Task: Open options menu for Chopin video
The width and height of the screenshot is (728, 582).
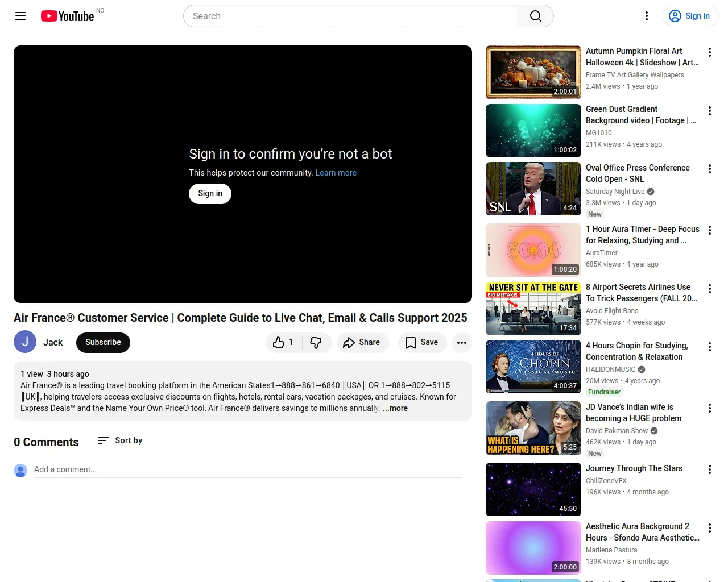Action: click(709, 347)
